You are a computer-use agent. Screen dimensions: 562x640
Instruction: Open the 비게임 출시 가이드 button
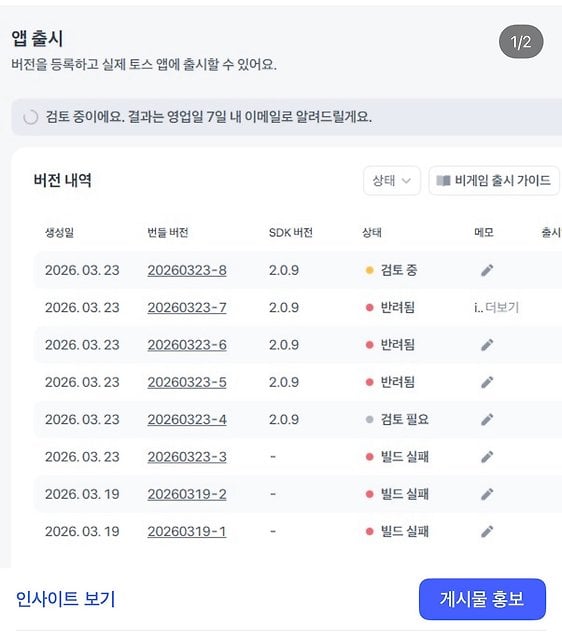[494, 180]
